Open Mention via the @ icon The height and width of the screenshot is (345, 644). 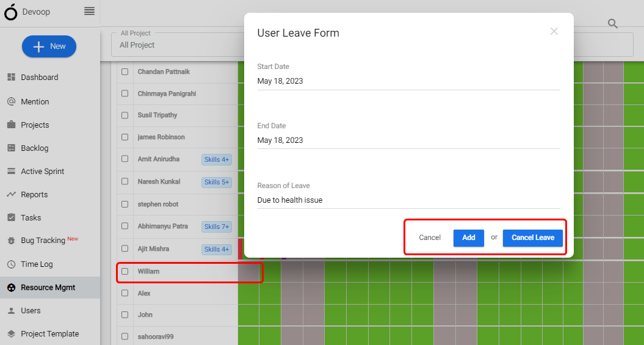click(x=12, y=101)
